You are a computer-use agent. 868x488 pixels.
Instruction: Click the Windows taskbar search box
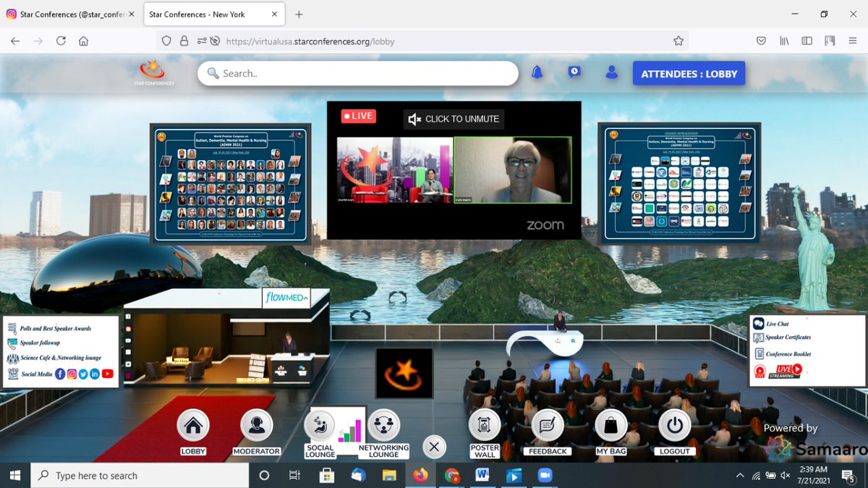pyautogui.click(x=140, y=475)
